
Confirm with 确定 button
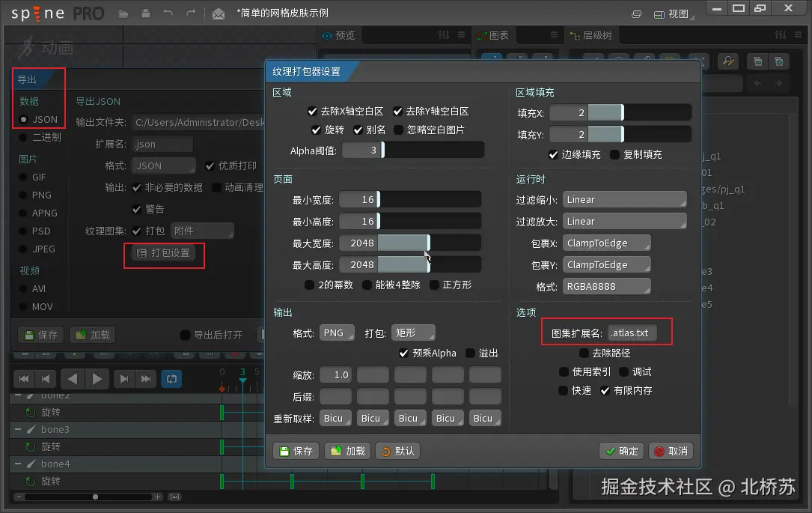click(x=622, y=452)
